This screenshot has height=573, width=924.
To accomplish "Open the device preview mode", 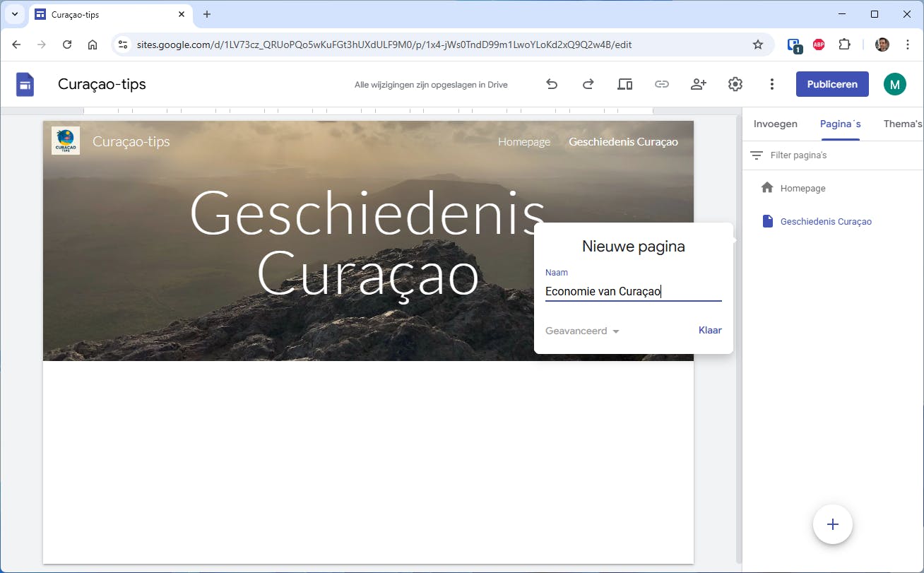I will tap(624, 84).
